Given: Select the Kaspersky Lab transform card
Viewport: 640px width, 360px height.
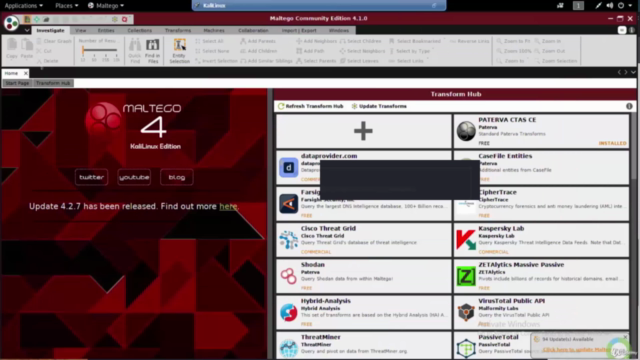Looking at the screenshot, I should pos(541,240).
